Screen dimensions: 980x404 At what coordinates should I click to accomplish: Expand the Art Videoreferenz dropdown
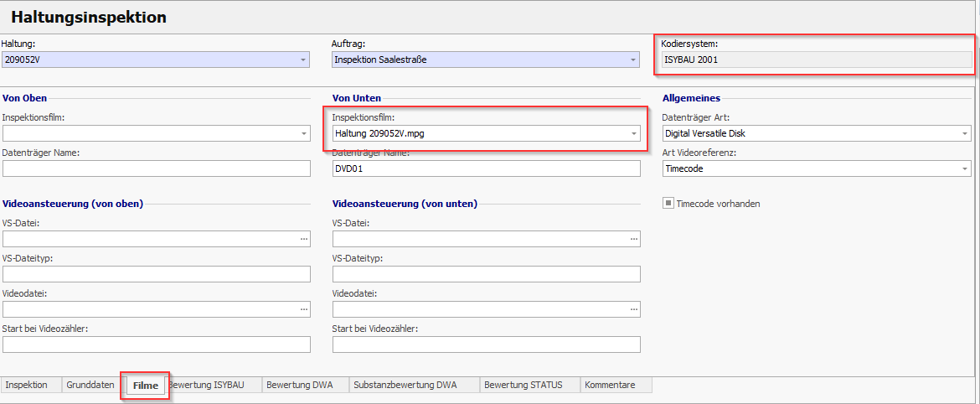coord(965,168)
